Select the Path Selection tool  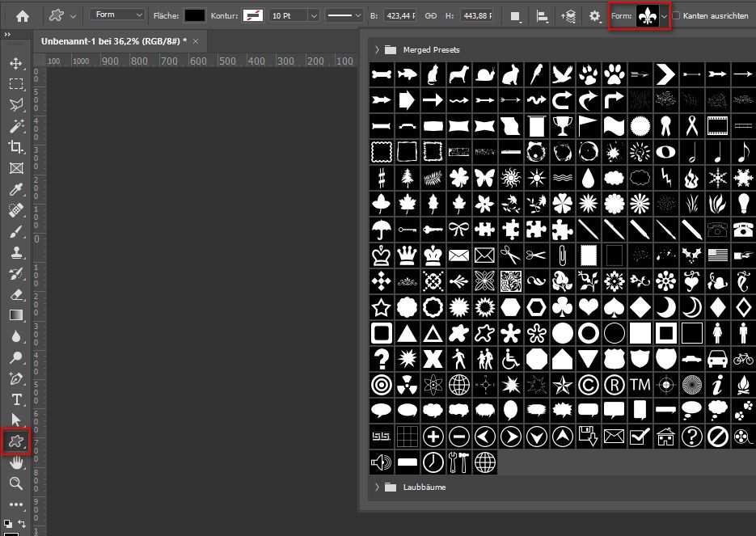point(16,420)
